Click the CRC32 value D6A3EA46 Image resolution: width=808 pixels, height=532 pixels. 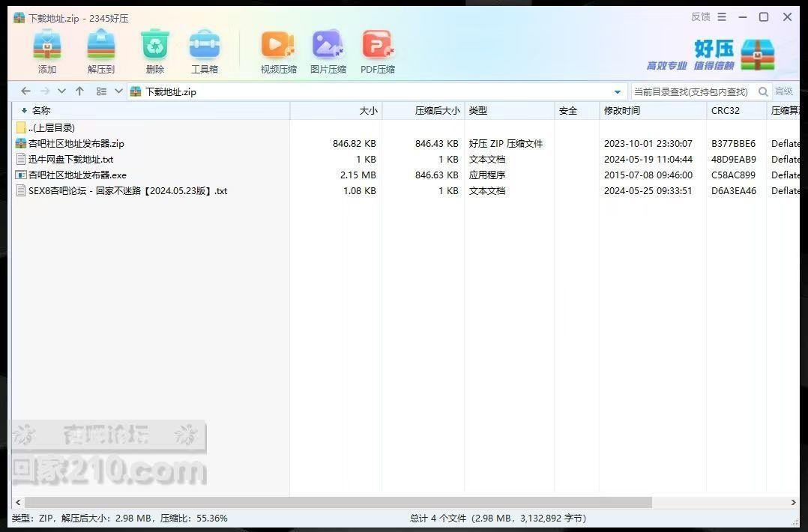click(x=733, y=191)
